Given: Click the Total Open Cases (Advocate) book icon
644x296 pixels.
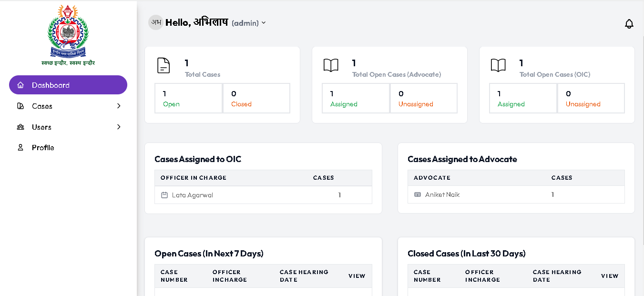Looking at the screenshot, I should 331,65.
